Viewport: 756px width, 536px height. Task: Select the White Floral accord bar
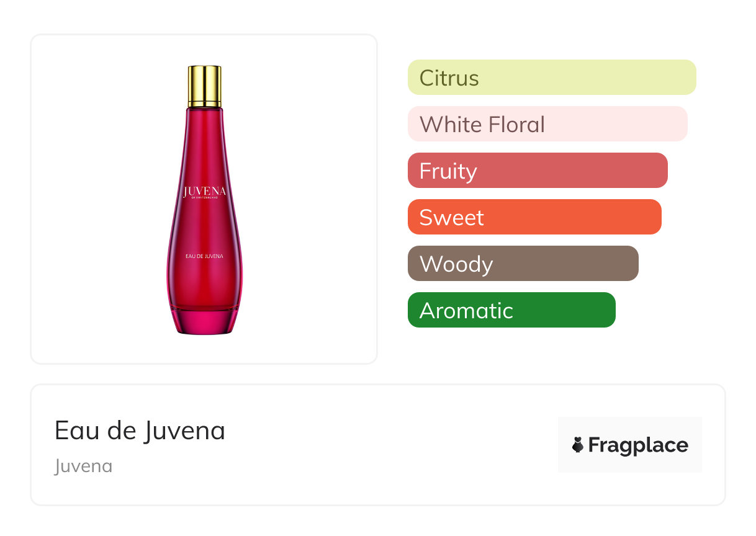pos(547,124)
